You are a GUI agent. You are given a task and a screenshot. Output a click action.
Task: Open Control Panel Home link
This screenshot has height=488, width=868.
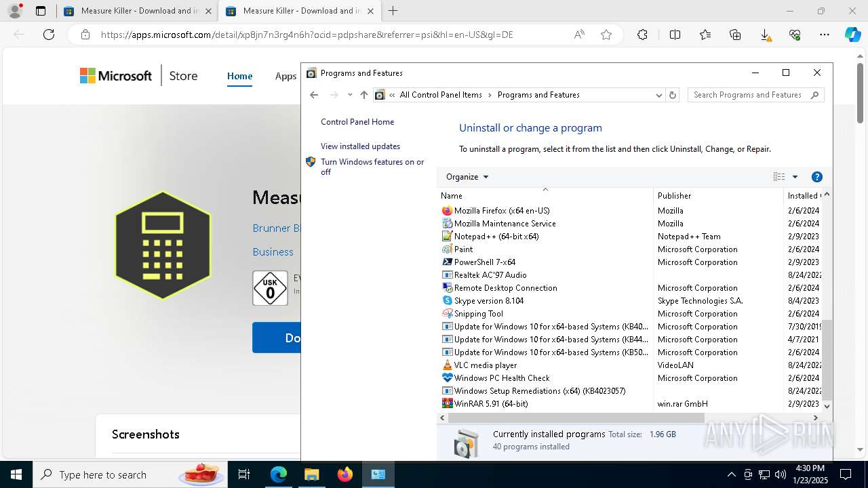point(357,122)
